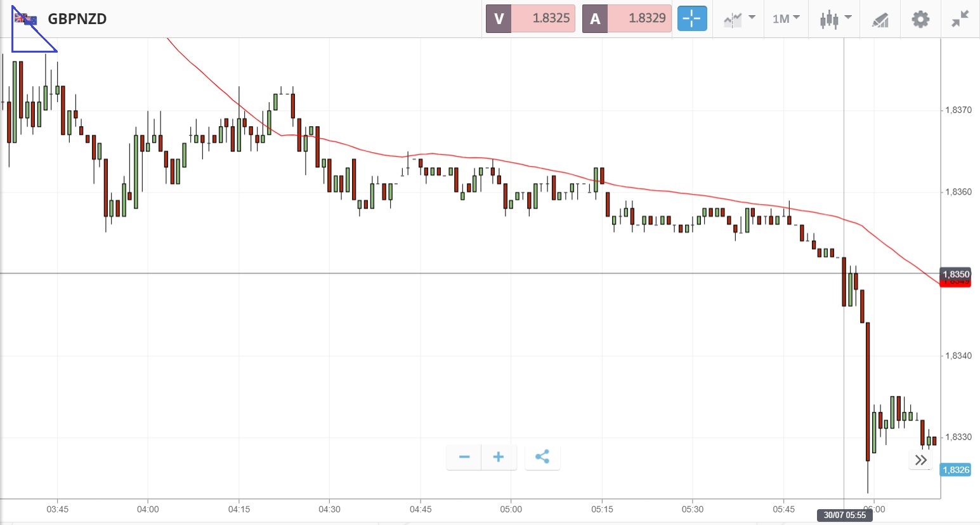The height and width of the screenshot is (525, 980).
Task: Click the GBPNZD instrument name
Action: (x=77, y=19)
